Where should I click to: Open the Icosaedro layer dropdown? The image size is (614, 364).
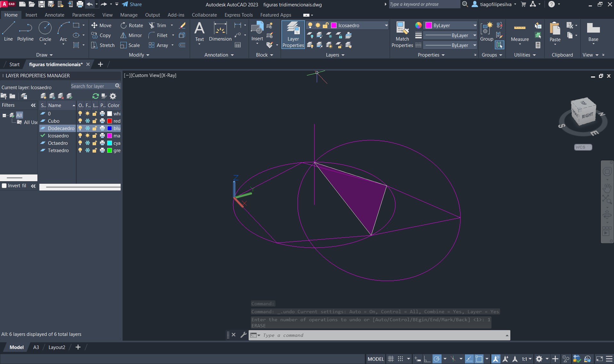tap(386, 26)
